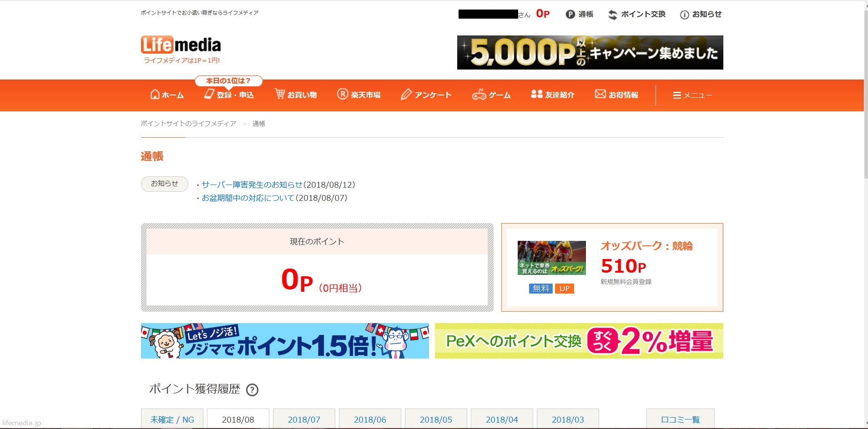Screen dimensions: 868x429
Task: Click the ポイント交換 arrows icon
Action: tap(613, 15)
